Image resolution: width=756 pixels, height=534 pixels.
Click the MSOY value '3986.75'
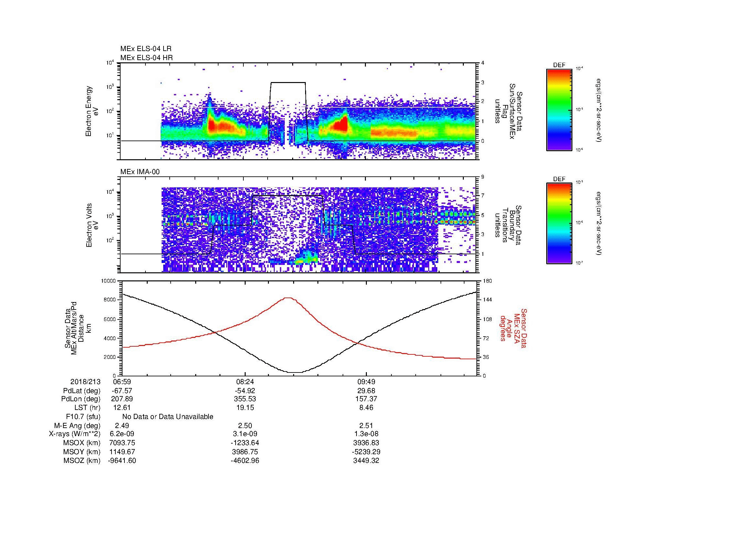pyautogui.click(x=245, y=452)
